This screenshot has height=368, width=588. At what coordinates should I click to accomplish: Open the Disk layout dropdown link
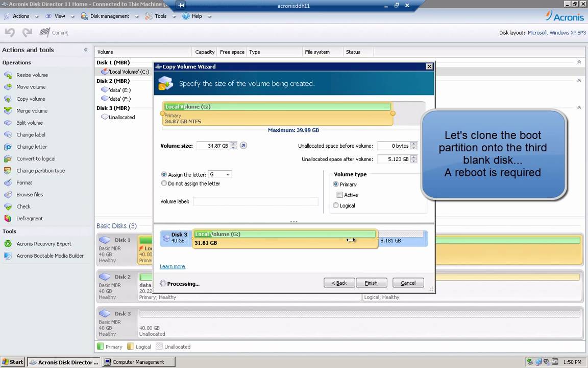(556, 33)
